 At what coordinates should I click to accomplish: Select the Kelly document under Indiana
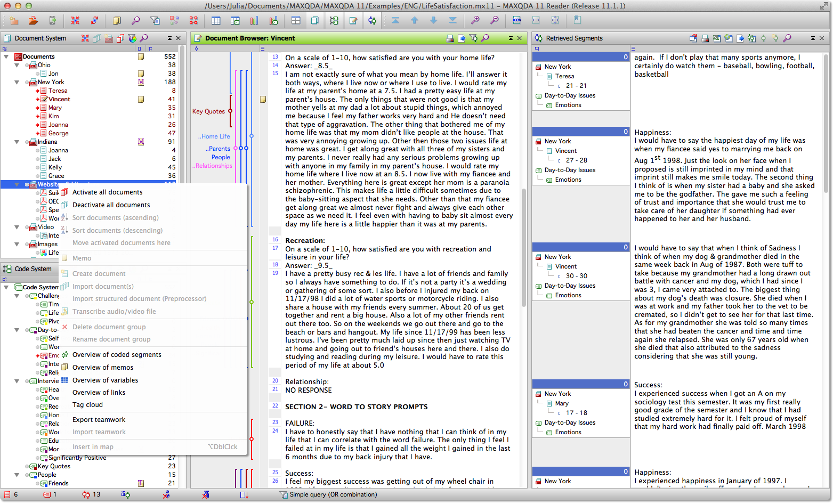point(55,167)
